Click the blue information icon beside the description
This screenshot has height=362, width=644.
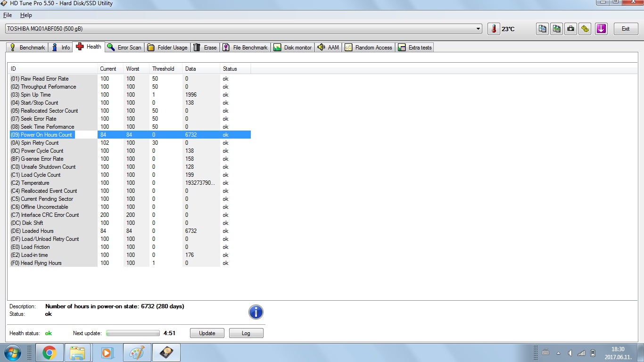click(x=256, y=312)
